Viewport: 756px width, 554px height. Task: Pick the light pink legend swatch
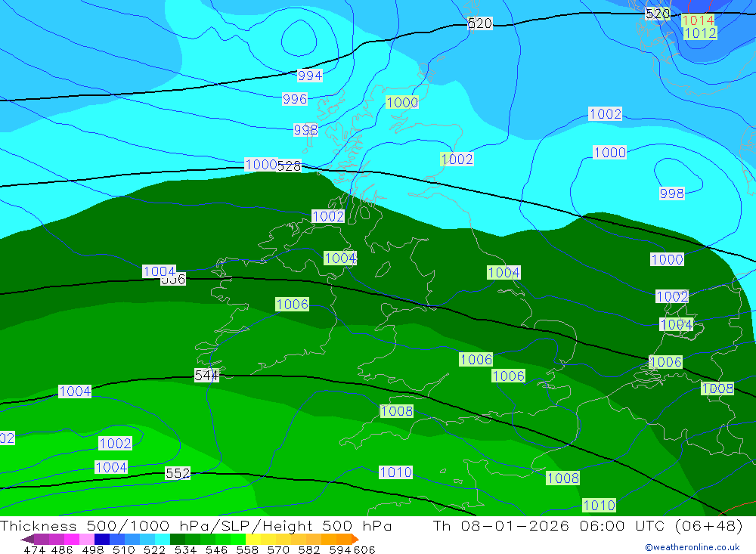[x=87, y=539]
